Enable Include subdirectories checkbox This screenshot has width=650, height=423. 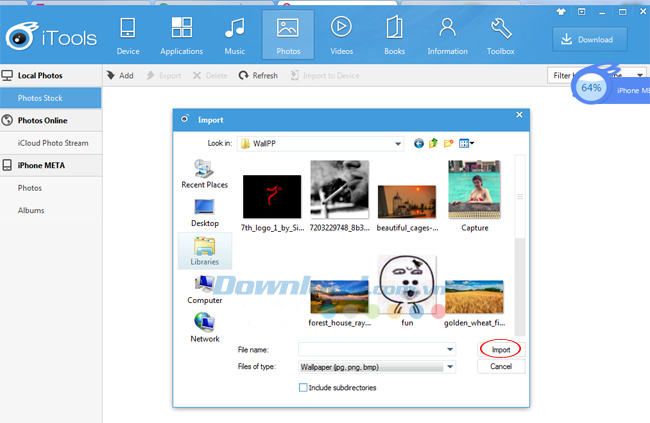[x=304, y=387]
